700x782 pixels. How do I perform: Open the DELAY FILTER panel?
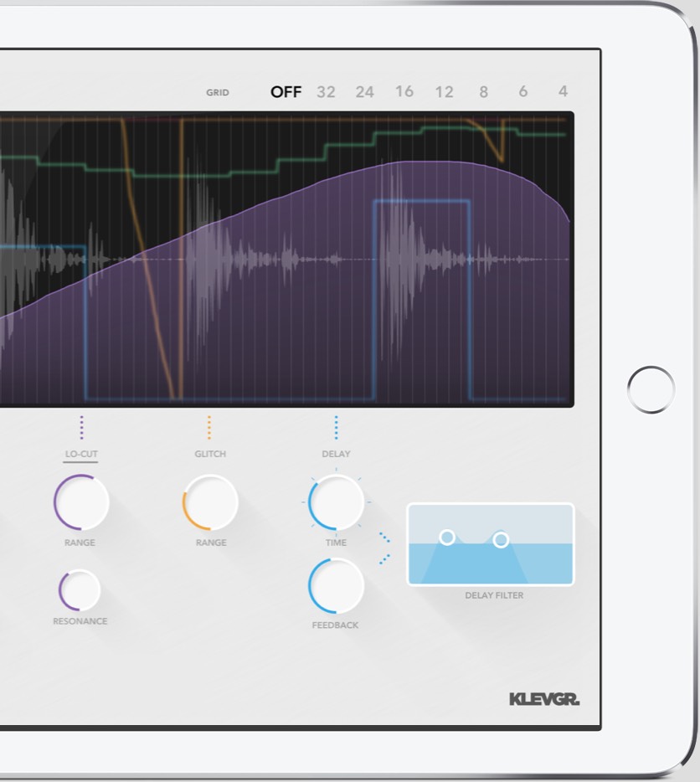coord(490,544)
